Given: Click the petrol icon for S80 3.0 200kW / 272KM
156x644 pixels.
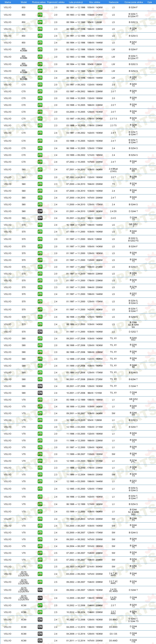Looking at the screenshot, I should [x=40, y=379].
